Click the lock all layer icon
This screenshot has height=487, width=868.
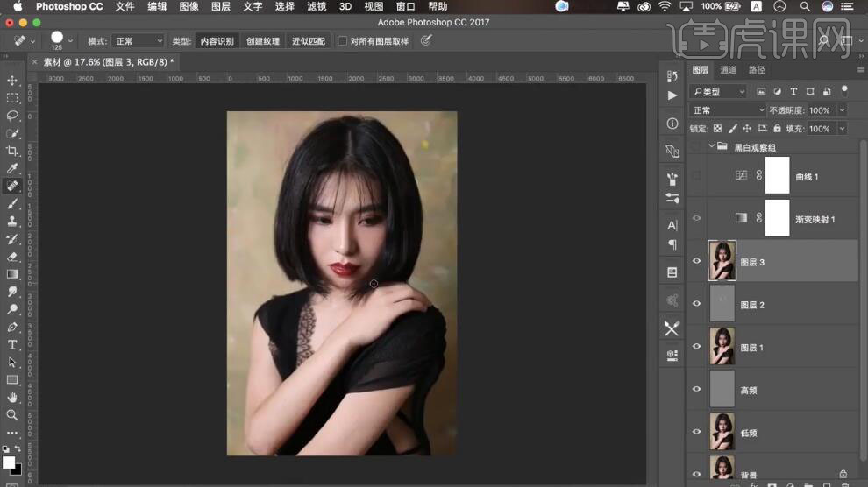point(777,129)
